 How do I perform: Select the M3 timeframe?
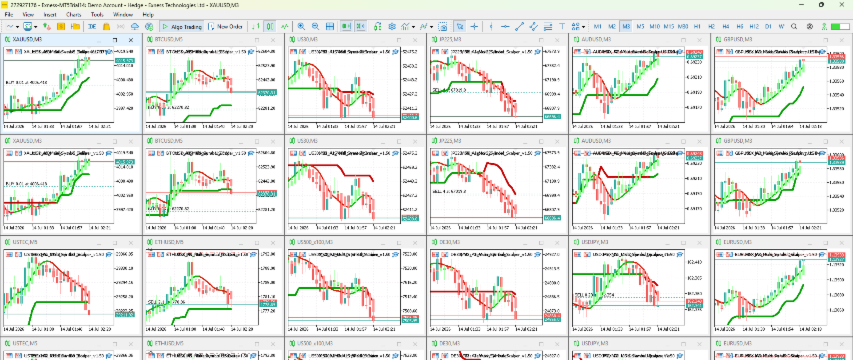626,26
